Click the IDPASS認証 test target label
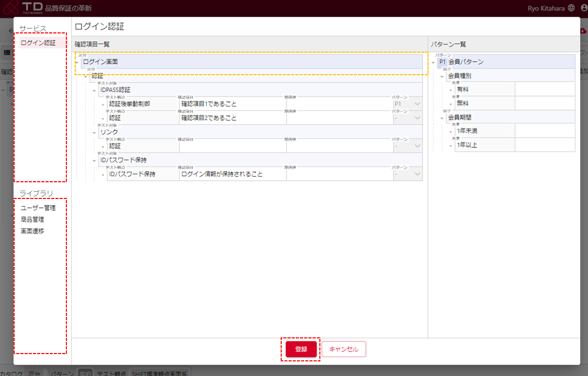588x376 pixels. pyautogui.click(x=116, y=90)
